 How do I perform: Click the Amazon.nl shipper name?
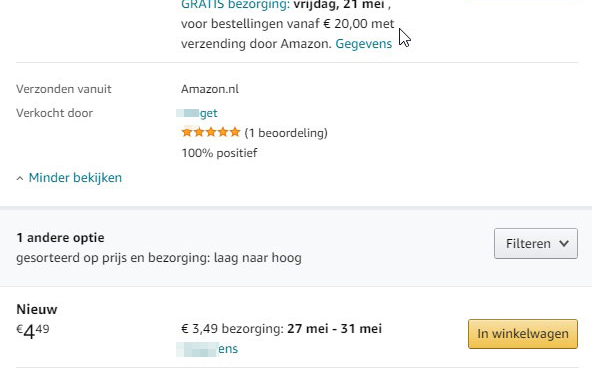click(x=210, y=89)
